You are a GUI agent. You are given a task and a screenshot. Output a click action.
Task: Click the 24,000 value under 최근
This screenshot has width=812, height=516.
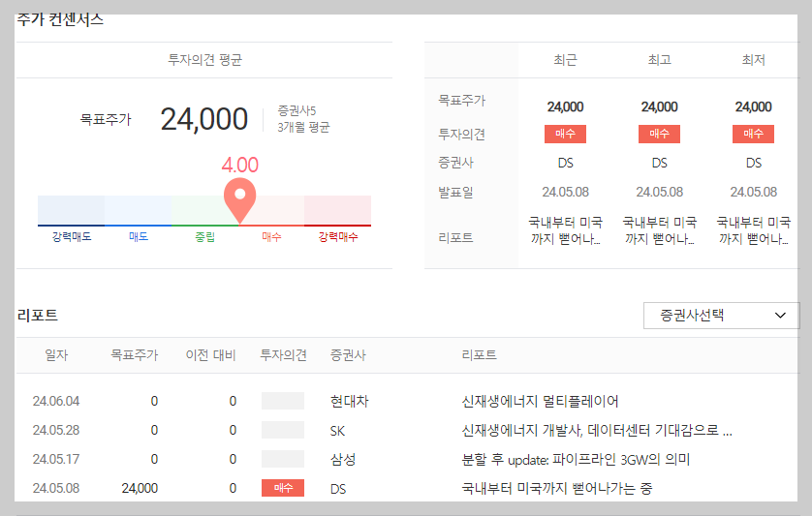[x=565, y=106]
